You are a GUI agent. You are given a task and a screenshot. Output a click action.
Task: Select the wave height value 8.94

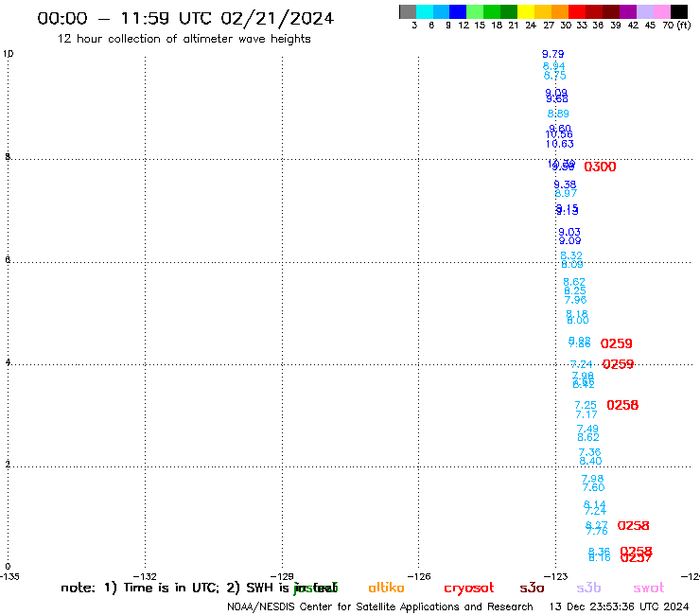click(553, 66)
